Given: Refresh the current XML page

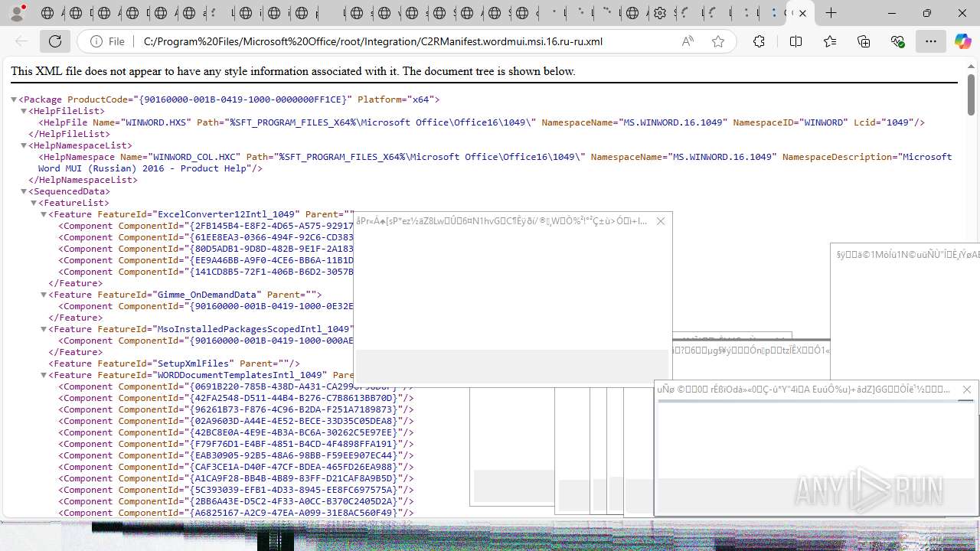Looking at the screenshot, I should click(55, 41).
